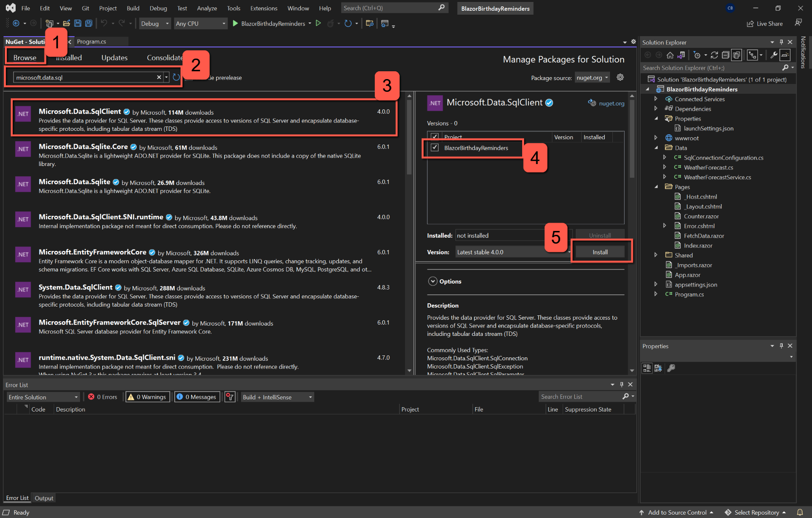812x518 pixels.
Task: Switch to the Installed tab
Action: (x=68, y=57)
